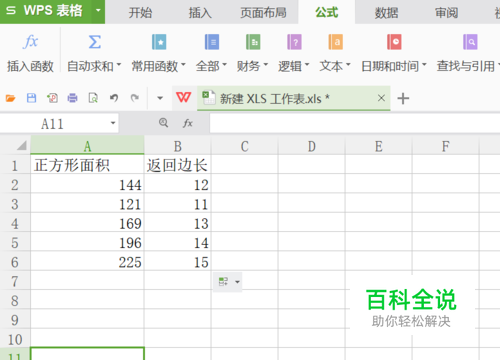Open the common functions (常用函数) icon
Image resolution: width=500 pixels, height=360 pixels.
(x=159, y=42)
